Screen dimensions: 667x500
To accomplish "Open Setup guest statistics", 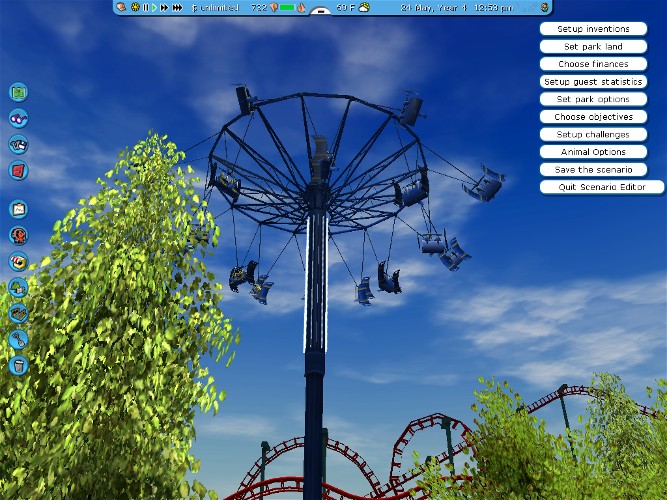I will point(593,82).
